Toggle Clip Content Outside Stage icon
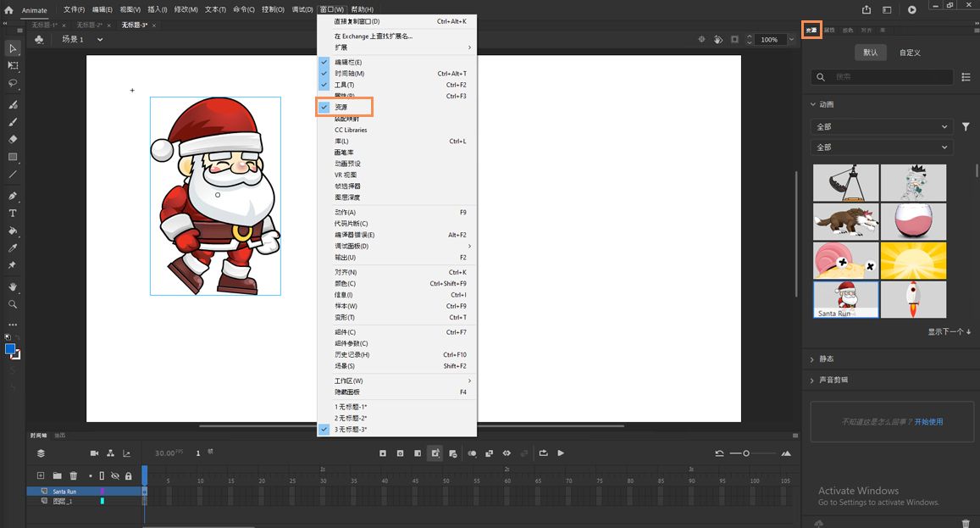Screen dimensions: 980x528 pos(734,40)
